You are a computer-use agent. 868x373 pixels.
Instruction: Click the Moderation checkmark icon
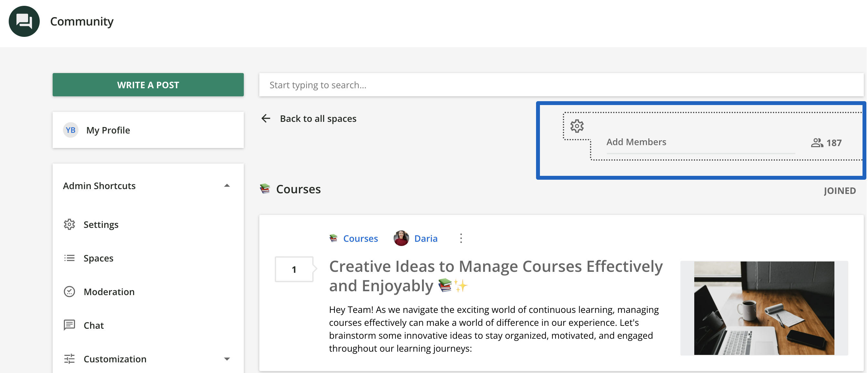69,291
